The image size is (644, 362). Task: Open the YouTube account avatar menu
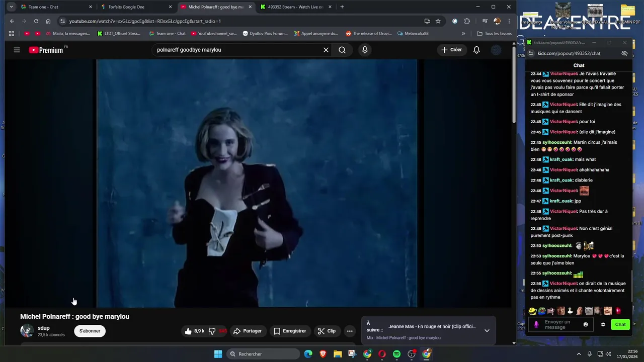(x=496, y=50)
